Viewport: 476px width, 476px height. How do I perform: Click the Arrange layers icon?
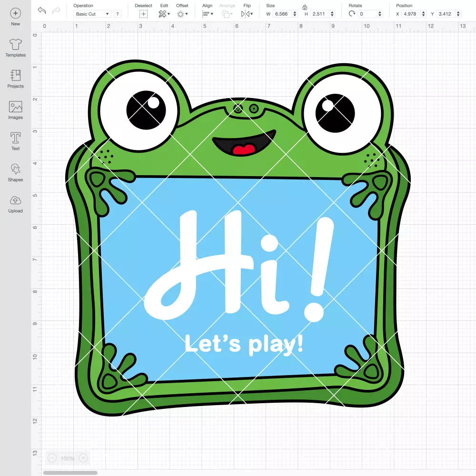pyautogui.click(x=226, y=14)
